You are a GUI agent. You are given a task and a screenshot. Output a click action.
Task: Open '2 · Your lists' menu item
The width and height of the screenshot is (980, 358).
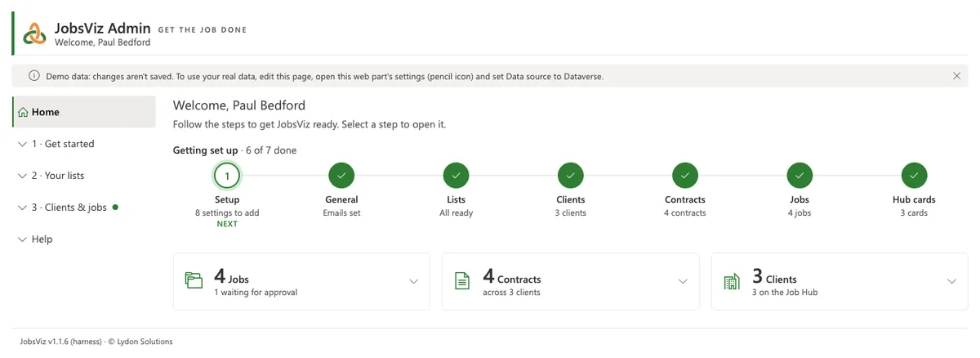point(84,176)
